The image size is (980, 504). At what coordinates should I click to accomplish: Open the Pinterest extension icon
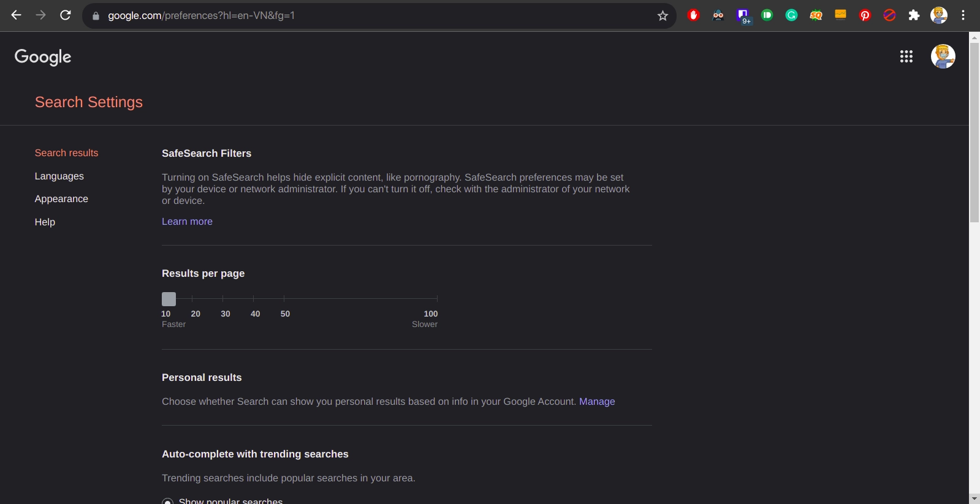(x=865, y=15)
